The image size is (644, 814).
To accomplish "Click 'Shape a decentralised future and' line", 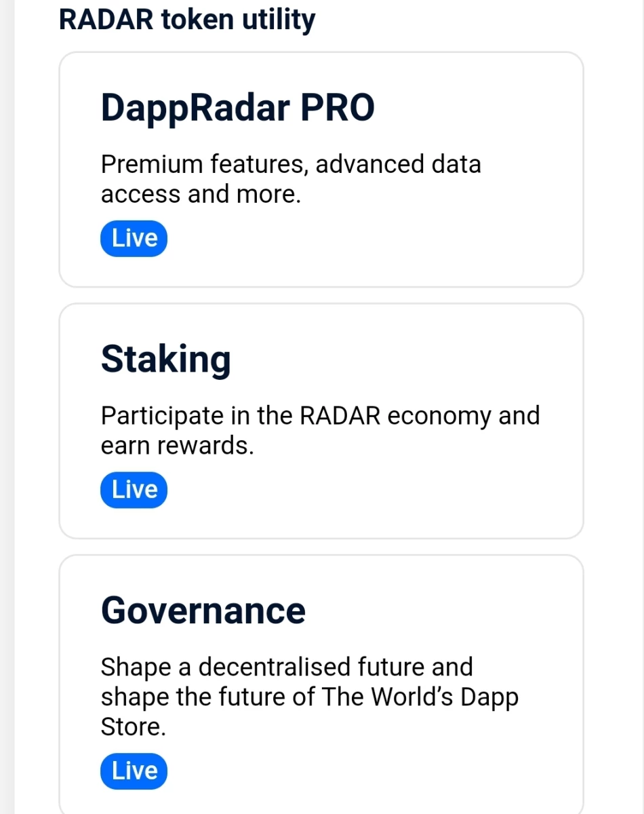I will [x=287, y=667].
